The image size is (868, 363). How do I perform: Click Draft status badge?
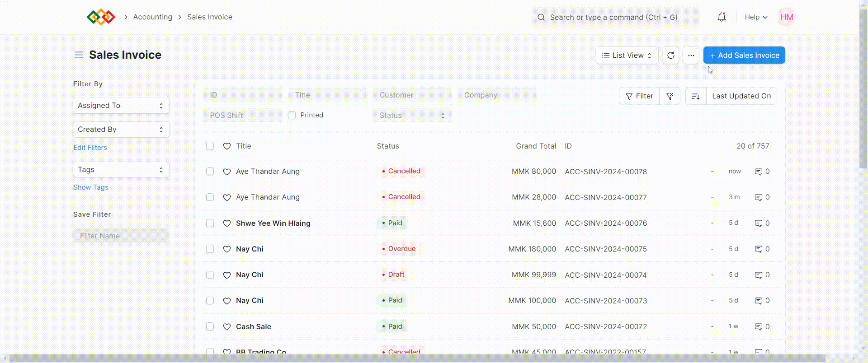point(393,275)
